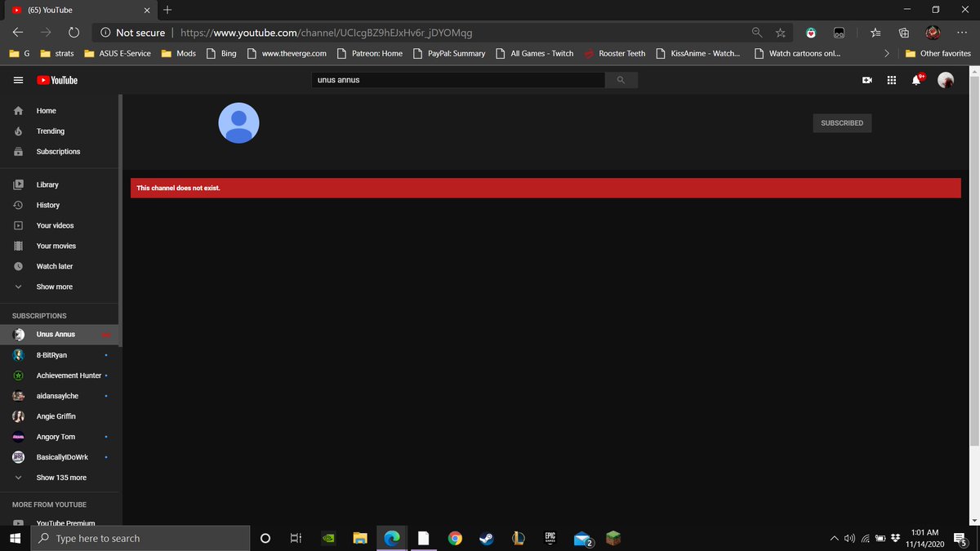Click the zoom-out magnifier in address bar
Image resolution: width=980 pixels, height=551 pixels.
click(x=757, y=33)
